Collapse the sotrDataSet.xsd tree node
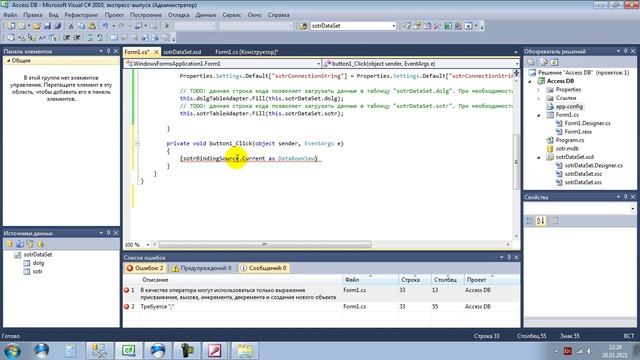Screen dimensions: 640x360 pos(539,157)
